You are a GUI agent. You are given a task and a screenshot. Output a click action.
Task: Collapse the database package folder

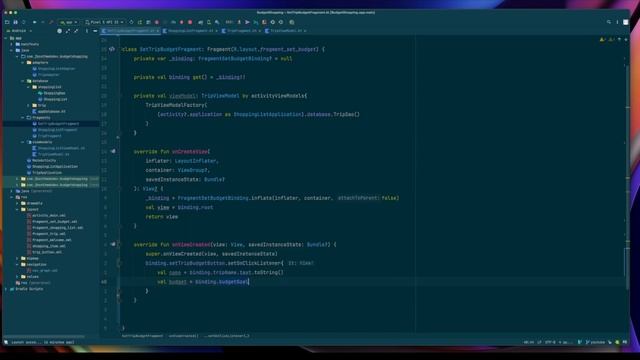[x=23, y=81]
